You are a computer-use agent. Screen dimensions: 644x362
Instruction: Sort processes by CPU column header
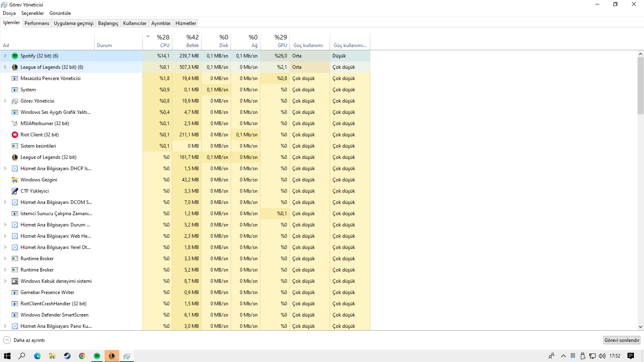click(157, 41)
